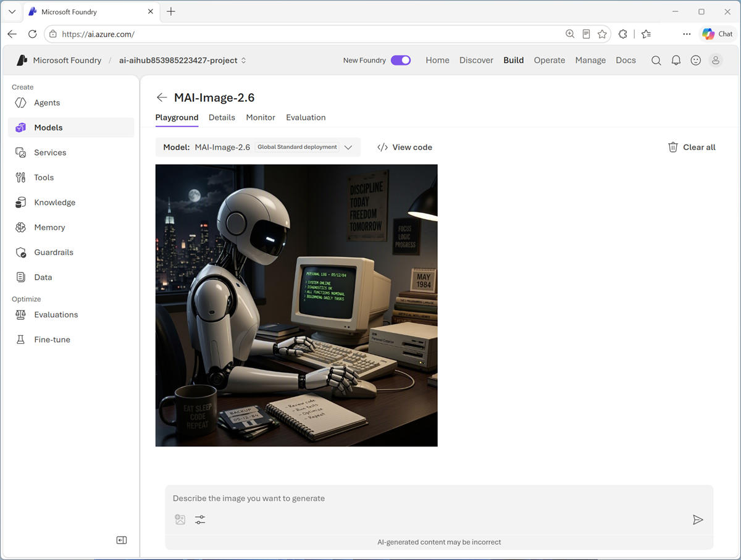Open the Manage menu item
741x560 pixels.
click(590, 61)
